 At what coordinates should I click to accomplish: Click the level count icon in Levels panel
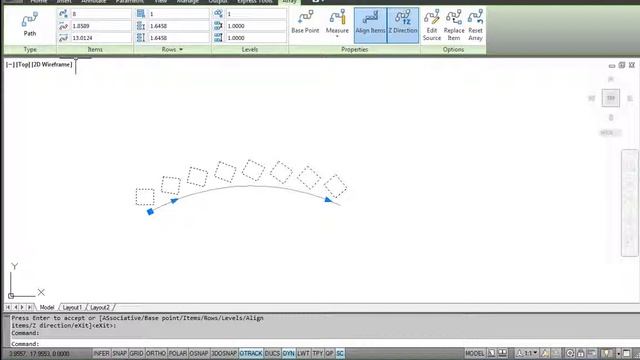(218, 14)
